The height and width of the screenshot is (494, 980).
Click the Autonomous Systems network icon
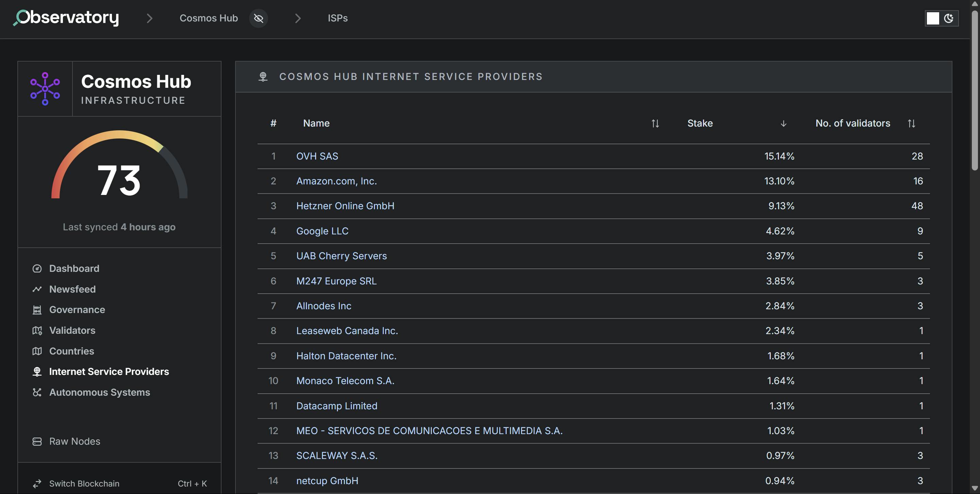pos(37,392)
